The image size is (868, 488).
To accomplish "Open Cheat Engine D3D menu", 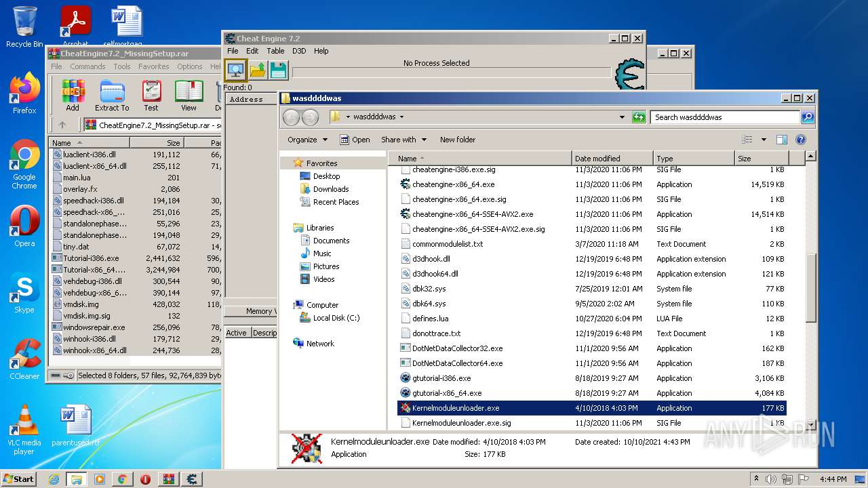I will (x=299, y=51).
